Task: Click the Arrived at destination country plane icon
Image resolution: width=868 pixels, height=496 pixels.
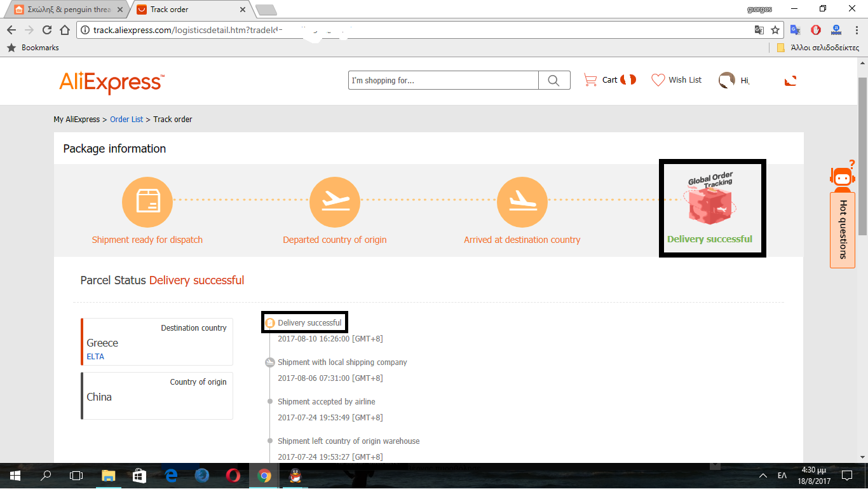Action: 522,202
